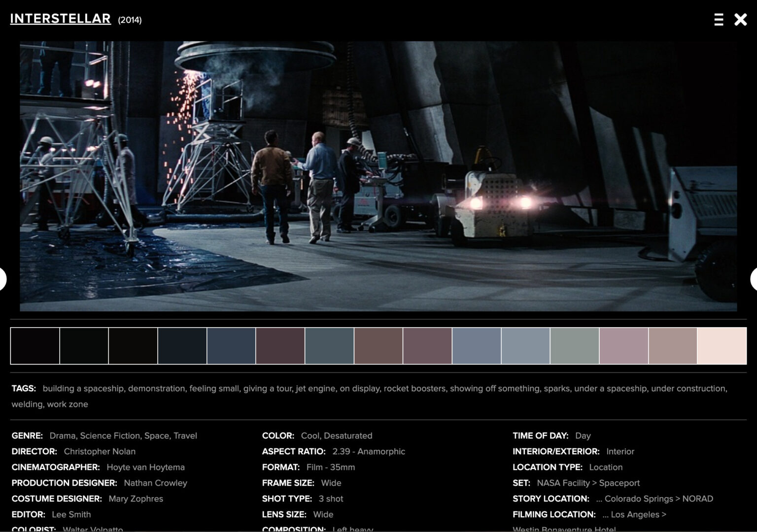Select the pale pink swatch at palette end

[x=722, y=346]
